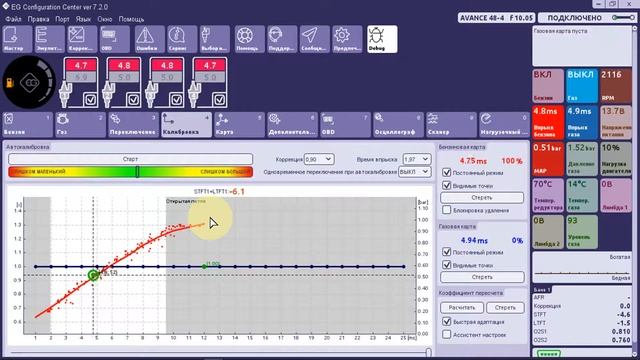The width and height of the screenshot is (640, 360).
Task: Open the Время впрыска 1,97 dropdown
Action: click(416, 159)
